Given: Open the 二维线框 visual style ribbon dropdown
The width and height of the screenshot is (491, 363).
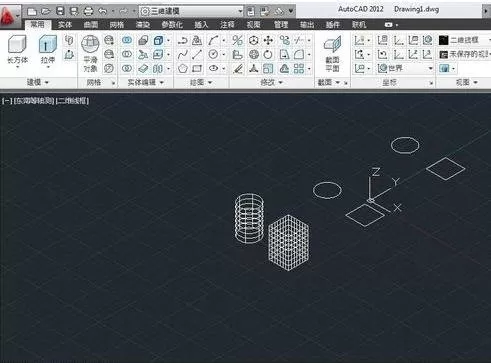Looking at the screenshot, I should [465, 40].
